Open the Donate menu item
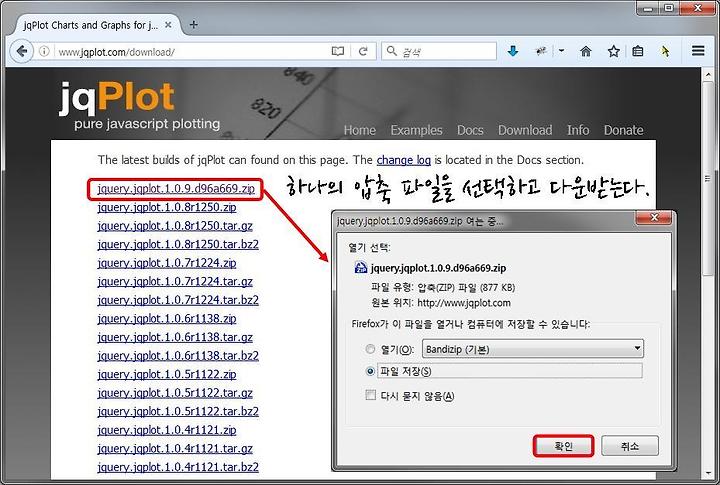 coord(623,130)
